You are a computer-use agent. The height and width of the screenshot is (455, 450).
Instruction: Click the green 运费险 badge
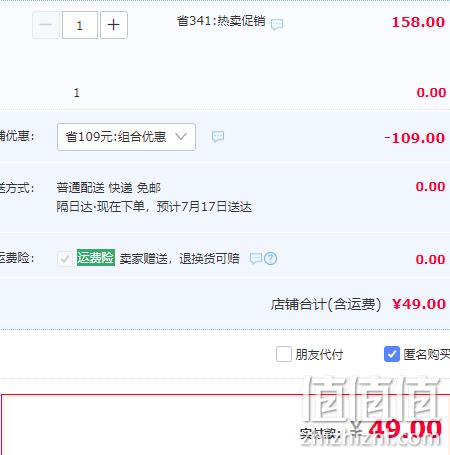tap(96, 258)
